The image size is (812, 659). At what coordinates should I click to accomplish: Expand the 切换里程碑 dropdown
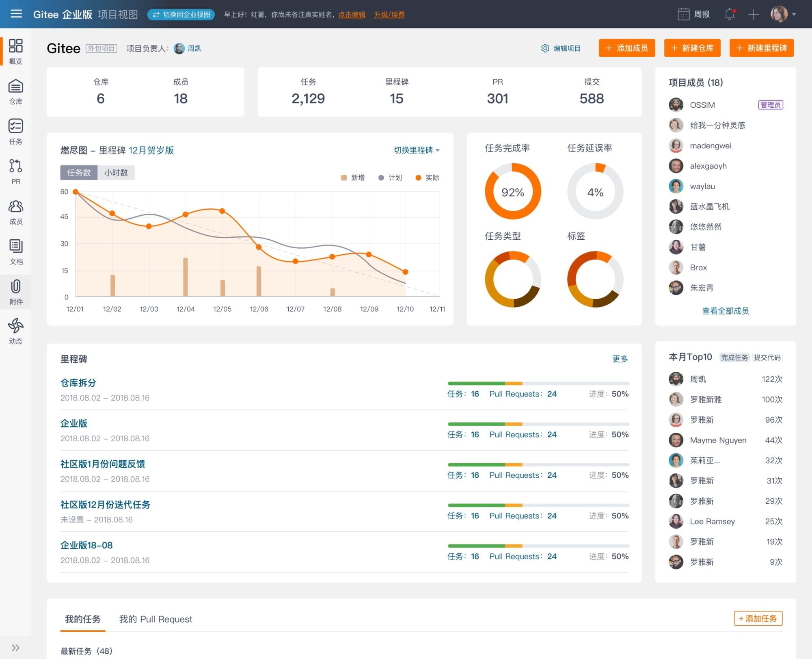pos(417,150)
